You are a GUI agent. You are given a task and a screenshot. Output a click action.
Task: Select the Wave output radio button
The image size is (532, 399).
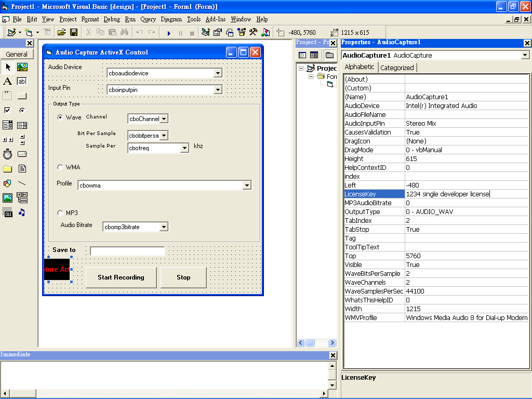pyautogui.click(x=60, y=117)
